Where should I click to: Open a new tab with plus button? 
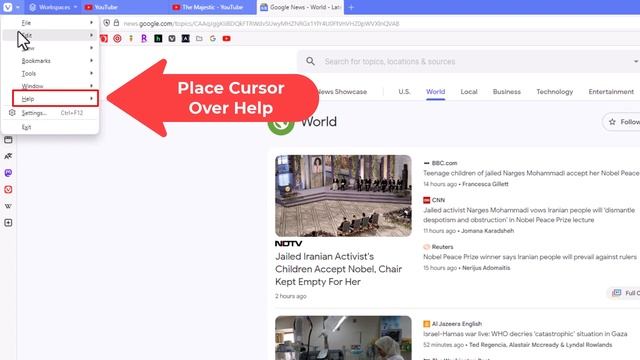coord(351,7)
